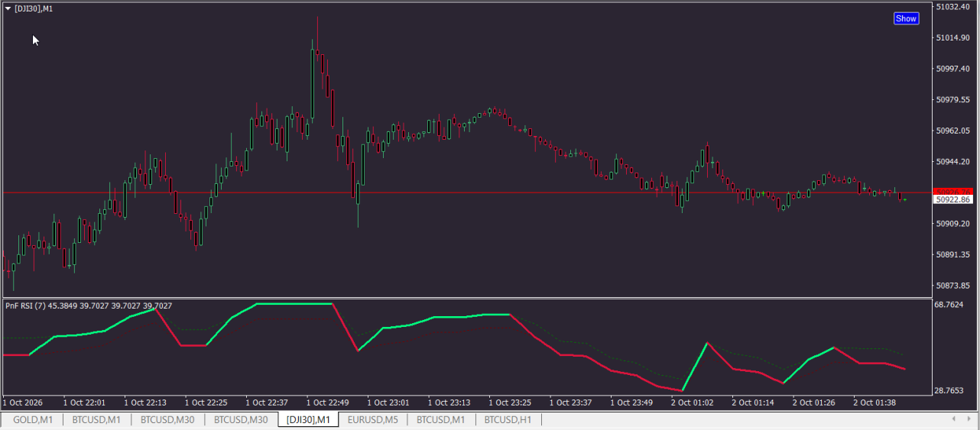Click the 1 Oct 22:37 time label
This screenshot has height=430, width=980.
coord(268,402)
